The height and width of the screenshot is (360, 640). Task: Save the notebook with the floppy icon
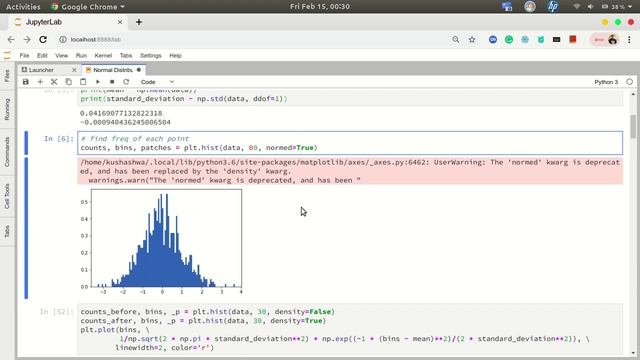(x=26, y=82)
